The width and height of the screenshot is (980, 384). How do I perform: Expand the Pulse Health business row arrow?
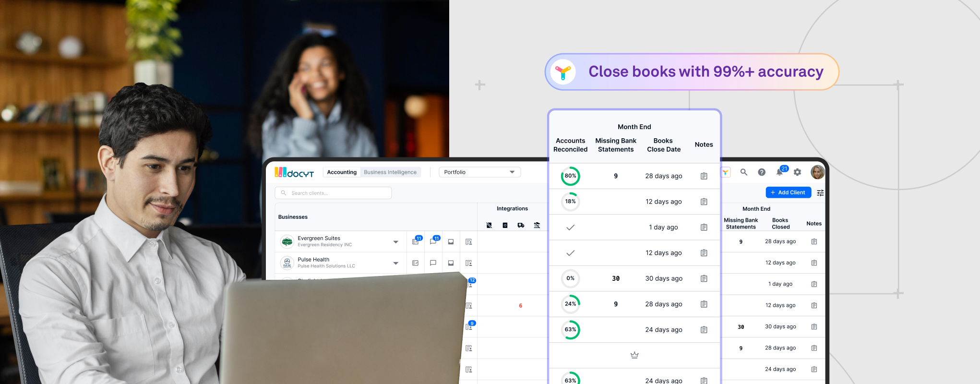(x=396, y=263)
